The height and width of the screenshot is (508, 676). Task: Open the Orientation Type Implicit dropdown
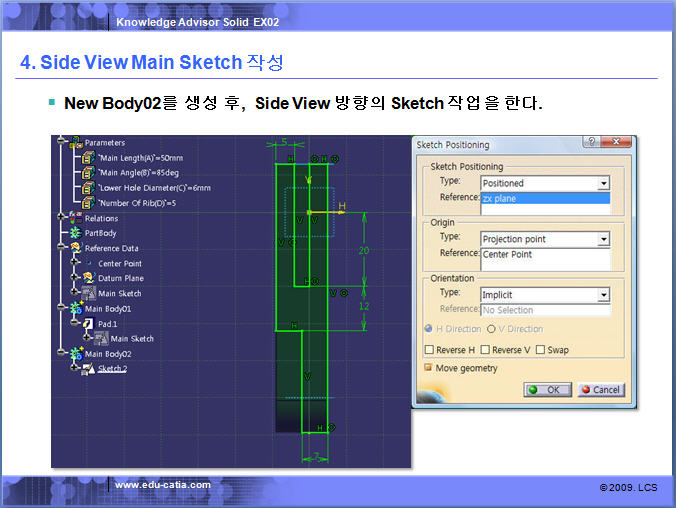click(603, 295)
